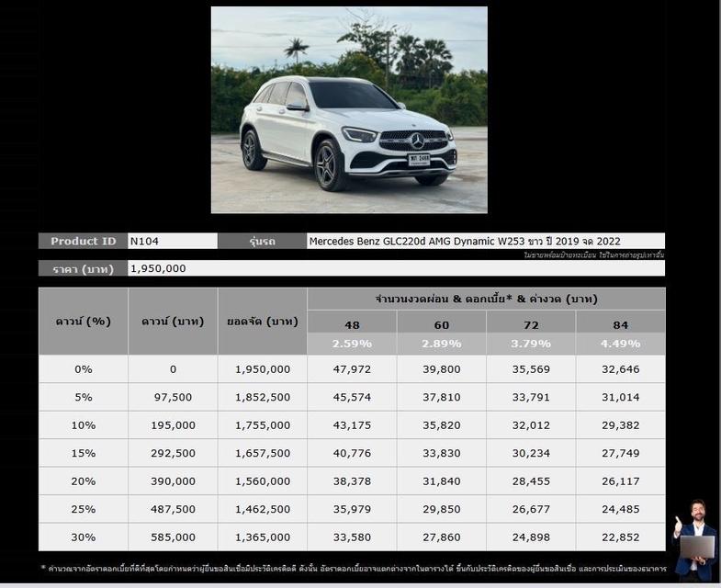This screenshot has height=588, width=721.
Task: Click the 22,852 monthly installment cell
Action: pyautogui.click(x=620, y=537)
